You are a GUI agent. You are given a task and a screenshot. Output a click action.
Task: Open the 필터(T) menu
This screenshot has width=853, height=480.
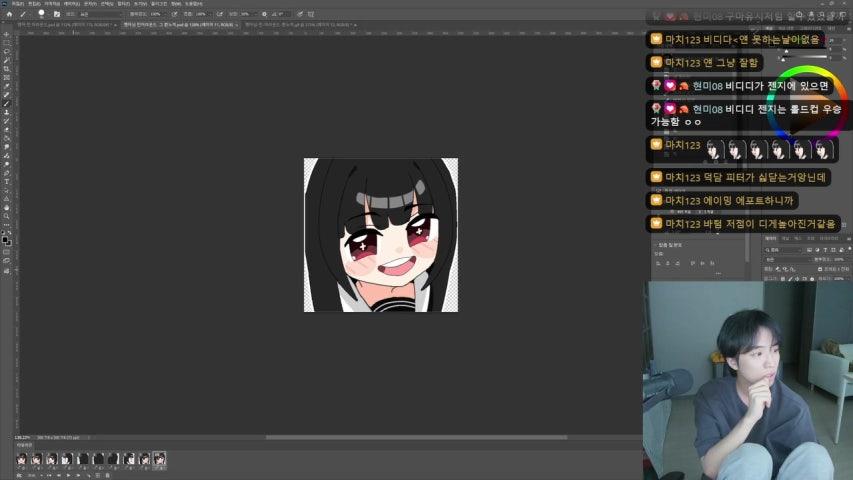(x=124, y=4)
